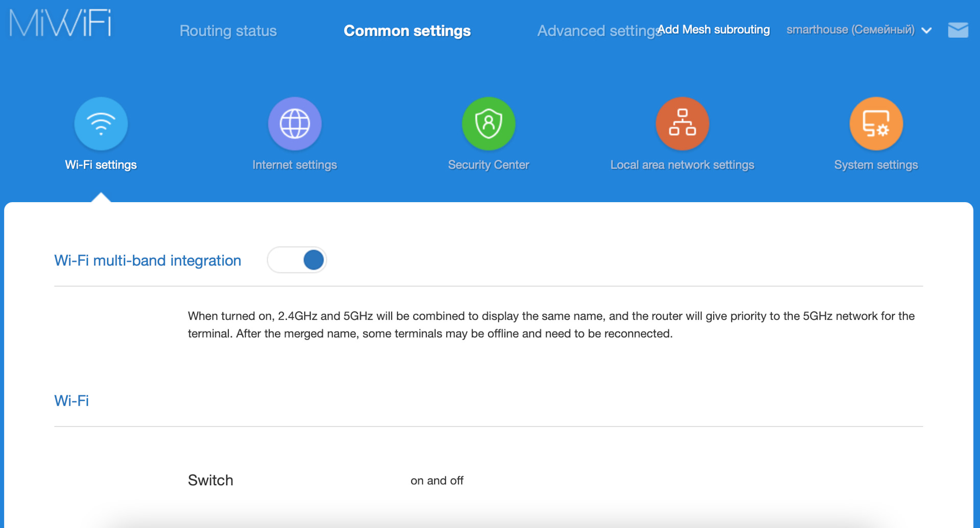Click the Local area network settings label
Image resolution: width=980 pixels, height=528 pixels.
pyautogui.click(x=682, y=165)
